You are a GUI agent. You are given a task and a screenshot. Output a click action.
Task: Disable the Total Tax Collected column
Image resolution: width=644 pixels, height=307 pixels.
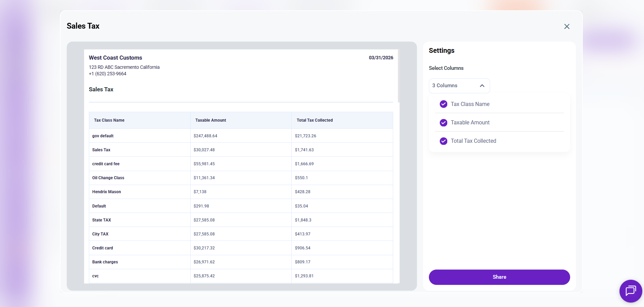coord(444,141)
